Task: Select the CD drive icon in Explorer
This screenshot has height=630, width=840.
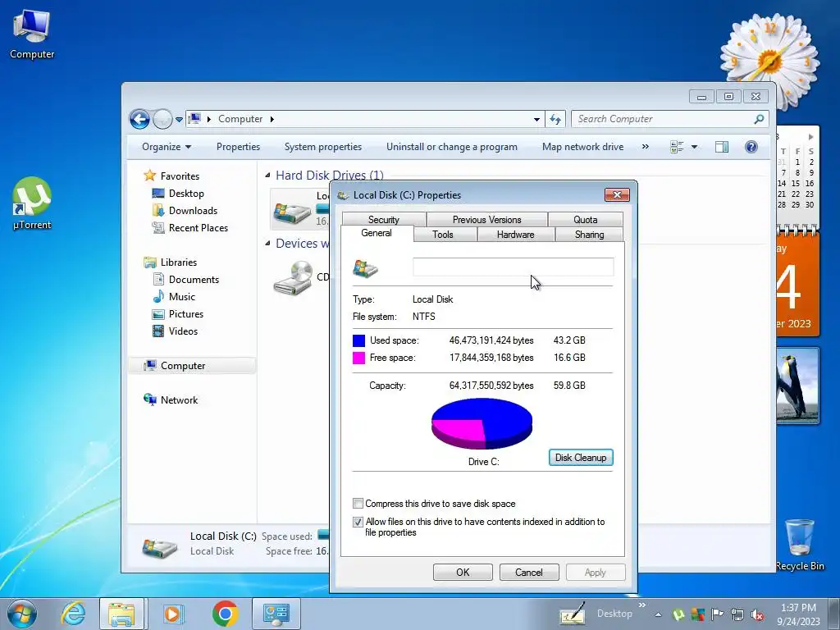Action: (293, 277)
